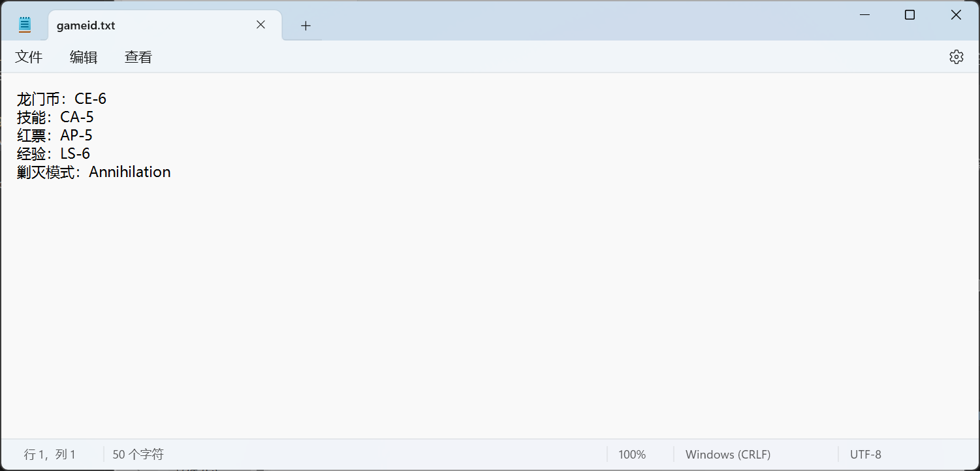Screen dimensions: 980x471
Task: Minimize the Notepad window
Action: click(x=864, y=15)
